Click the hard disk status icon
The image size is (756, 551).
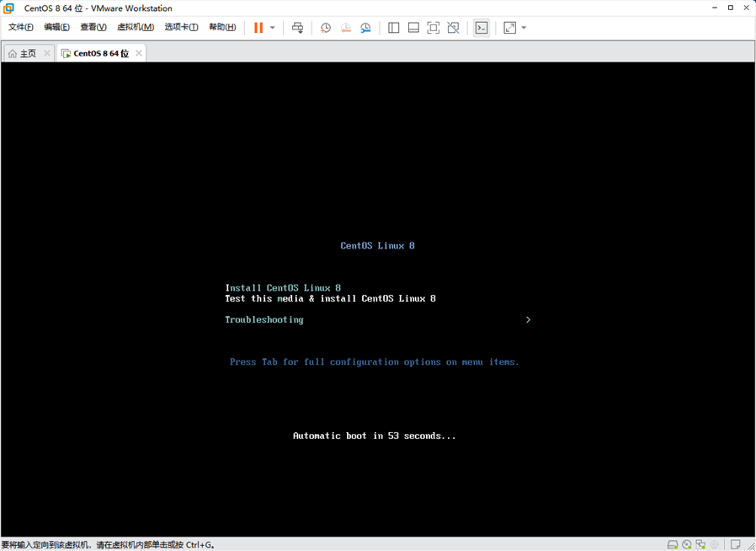tap(673, 545)
